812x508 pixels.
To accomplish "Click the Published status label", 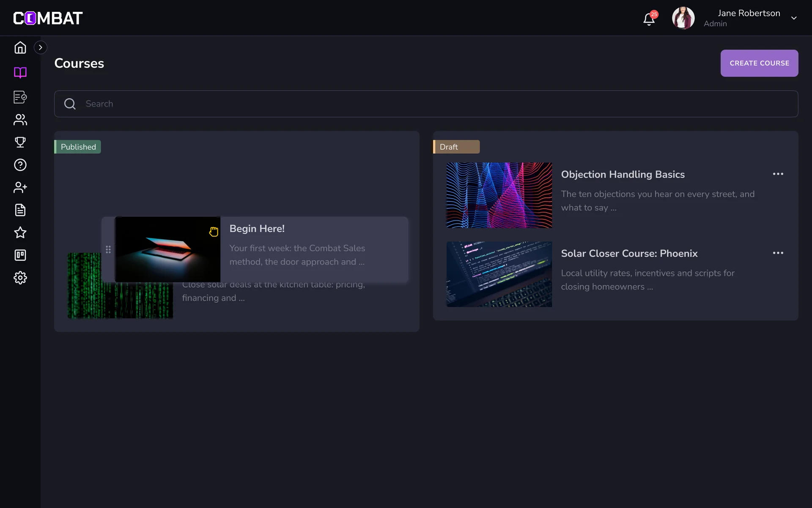I will 78,147.
